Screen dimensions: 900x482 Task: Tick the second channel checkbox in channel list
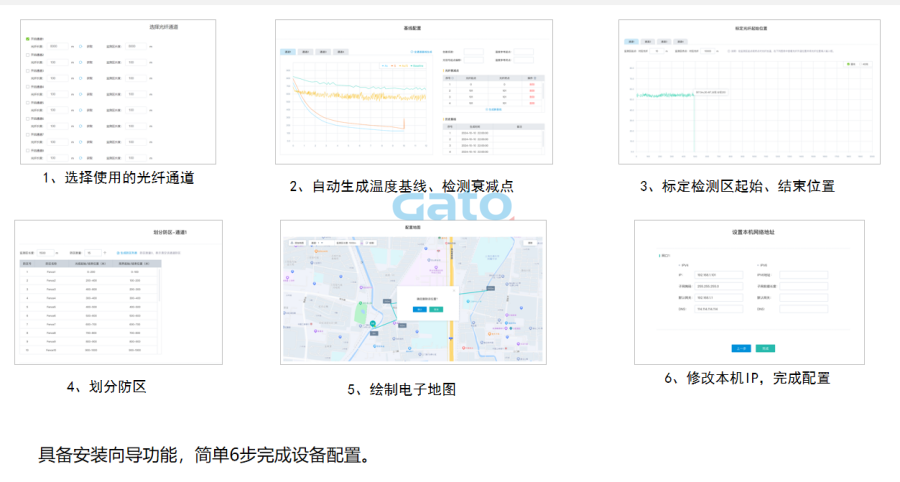28,55
